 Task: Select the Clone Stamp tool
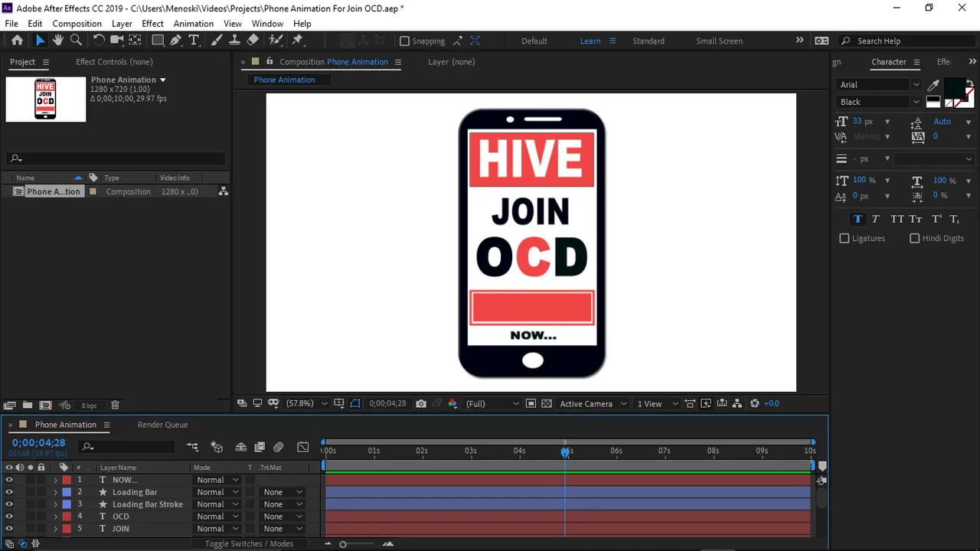[x=234, y=41]
